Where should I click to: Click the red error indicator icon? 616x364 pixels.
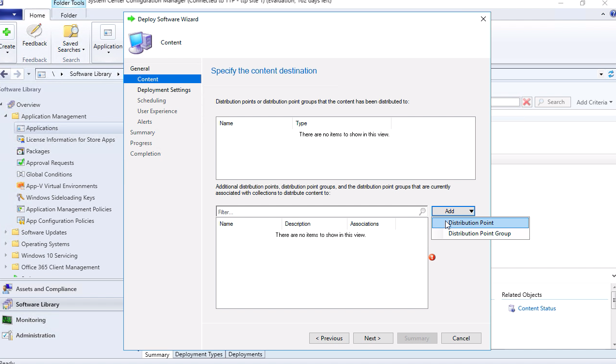pos(432,257)
